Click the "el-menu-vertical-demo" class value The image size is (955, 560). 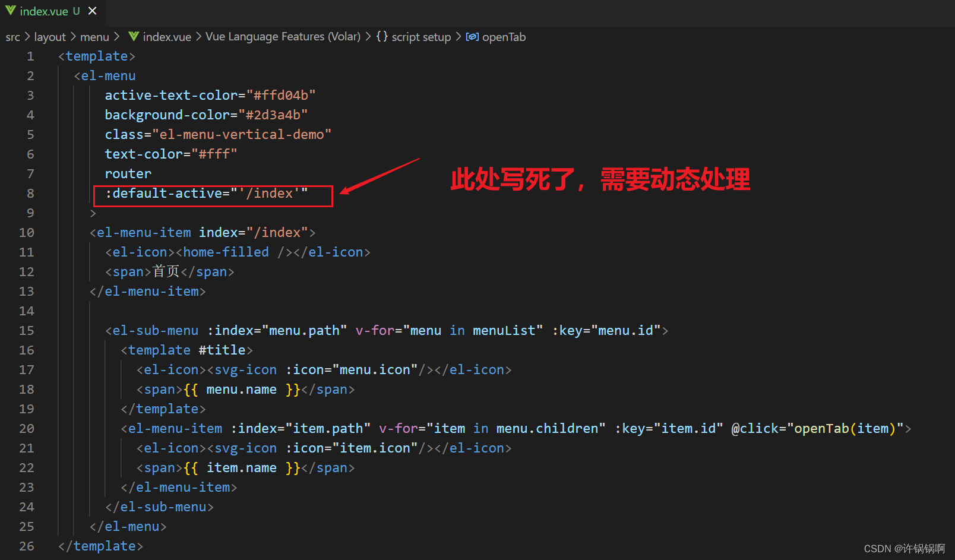[242, 135]
